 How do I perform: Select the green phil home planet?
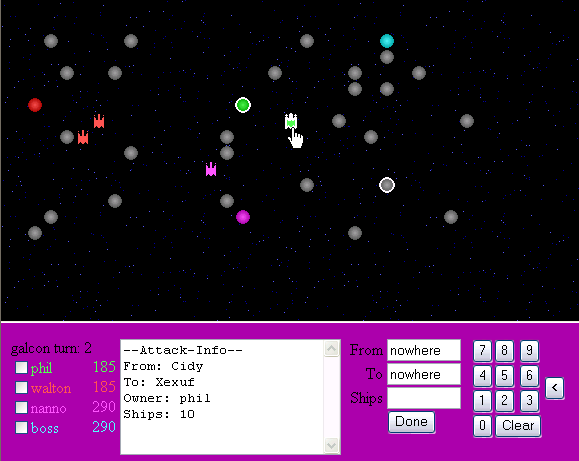[243, 105]
